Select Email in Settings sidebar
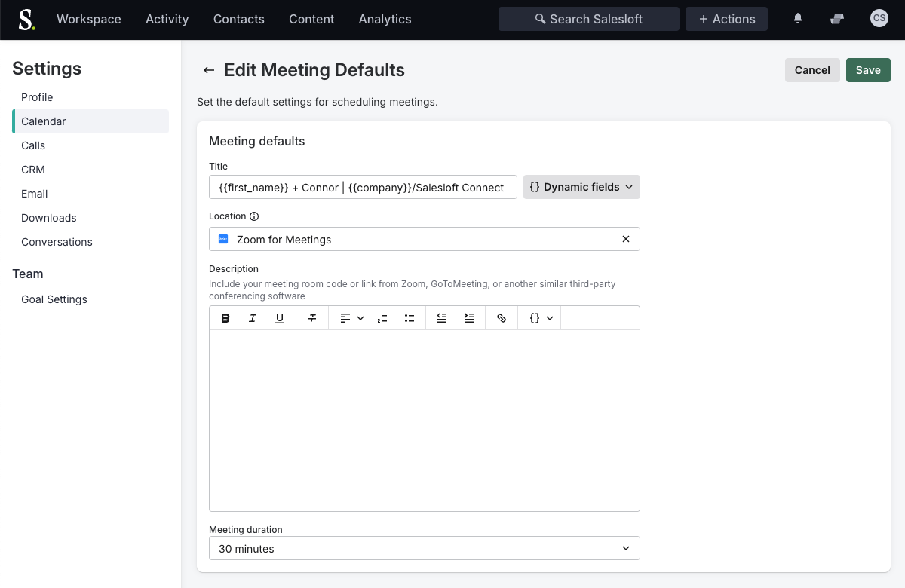The image size is (905, 588). point(90,194)
